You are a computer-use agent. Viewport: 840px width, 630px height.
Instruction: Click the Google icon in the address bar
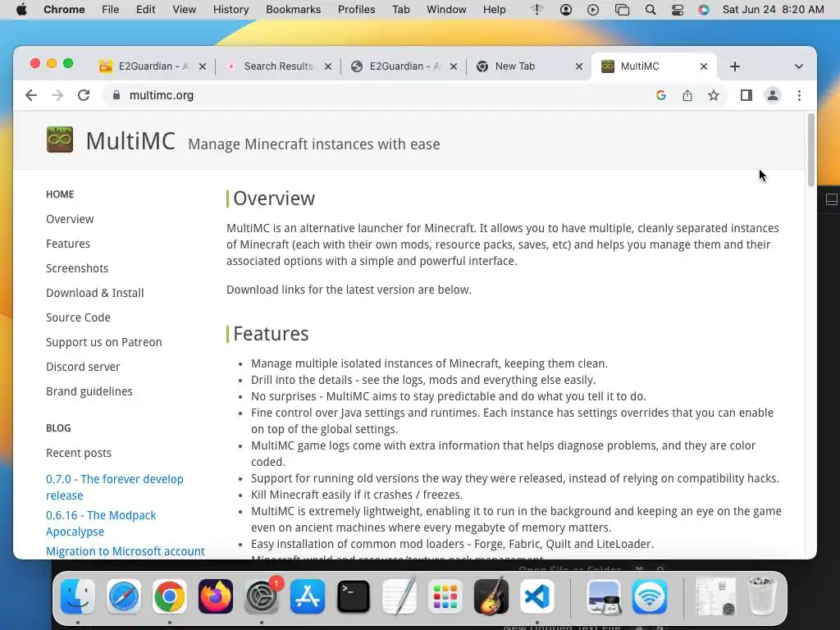tap(661, 95)
